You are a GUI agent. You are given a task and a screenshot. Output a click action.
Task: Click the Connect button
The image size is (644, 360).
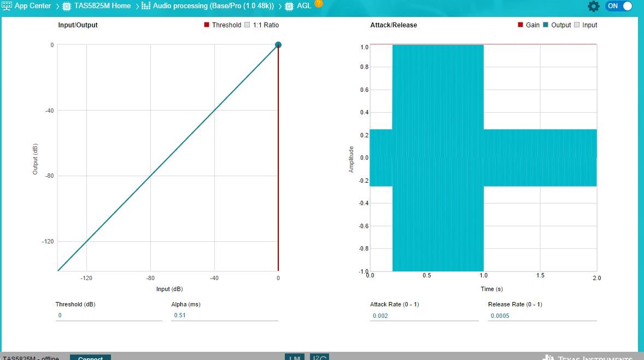90,357
